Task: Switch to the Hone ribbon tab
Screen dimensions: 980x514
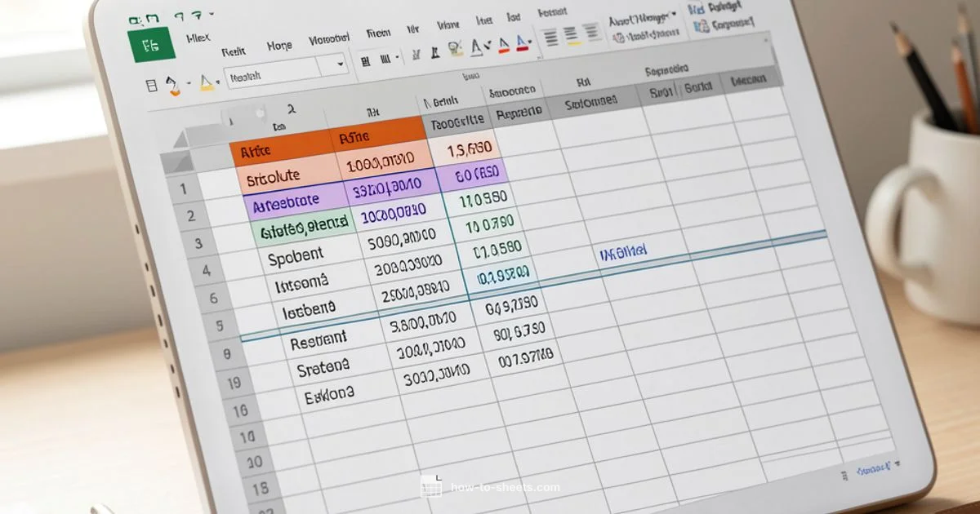Action: (x=278, y=47)
